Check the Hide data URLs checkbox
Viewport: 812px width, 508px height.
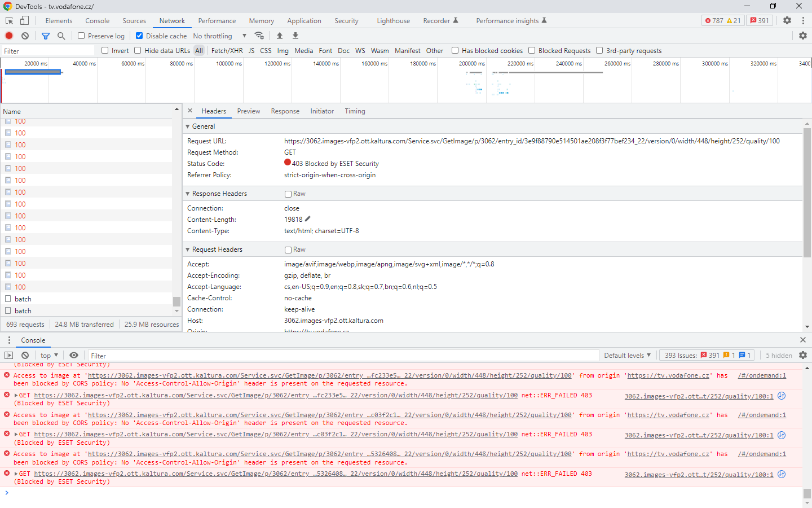pos(138,50)
